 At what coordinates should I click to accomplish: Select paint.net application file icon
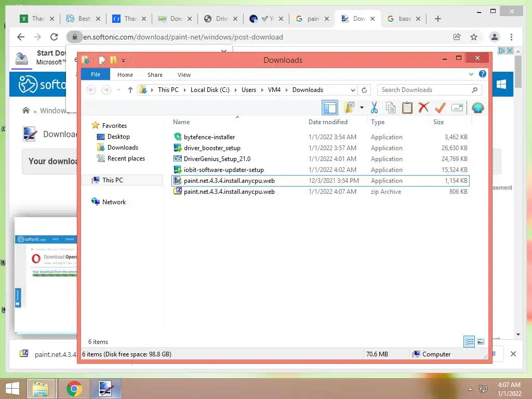[x=178, y=180]
